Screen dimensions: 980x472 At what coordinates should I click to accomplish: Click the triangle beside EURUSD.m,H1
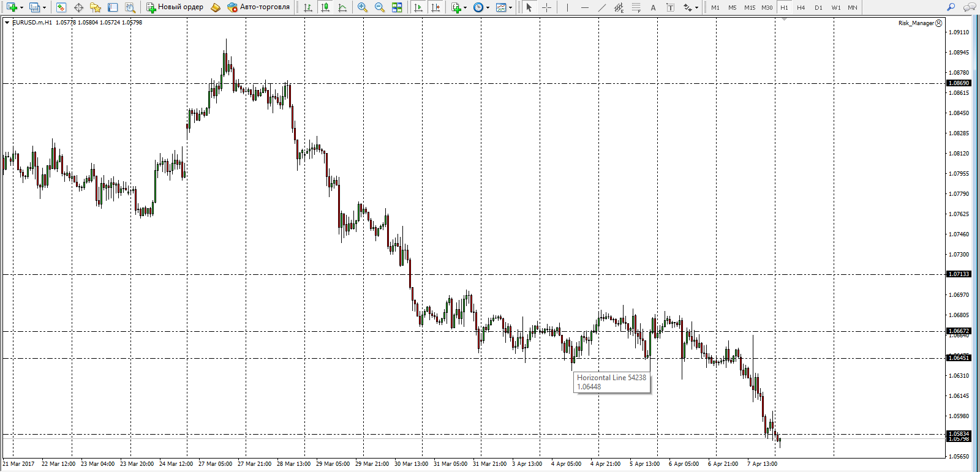click(7, 23)
